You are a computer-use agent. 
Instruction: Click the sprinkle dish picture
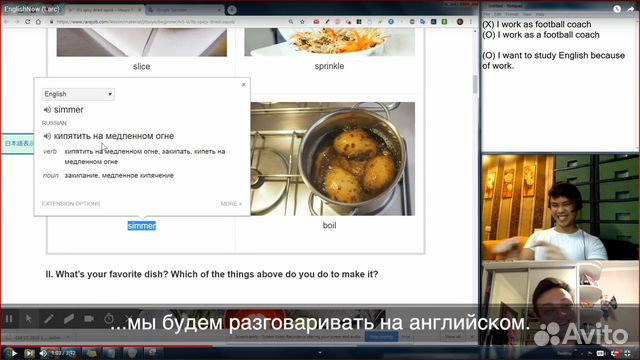tap(329, 42)
